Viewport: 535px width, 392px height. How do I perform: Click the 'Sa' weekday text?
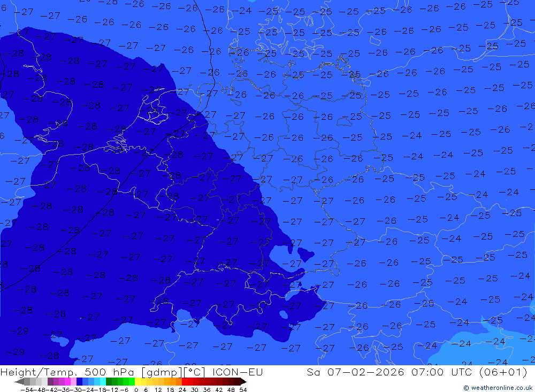tap(313, 372)
